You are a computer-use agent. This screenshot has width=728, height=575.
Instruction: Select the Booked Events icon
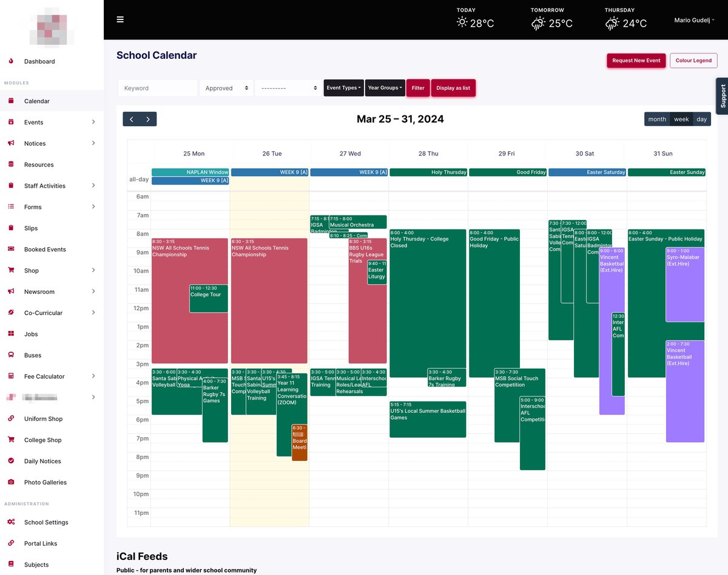pyautogui.click(x=10, y=249)
